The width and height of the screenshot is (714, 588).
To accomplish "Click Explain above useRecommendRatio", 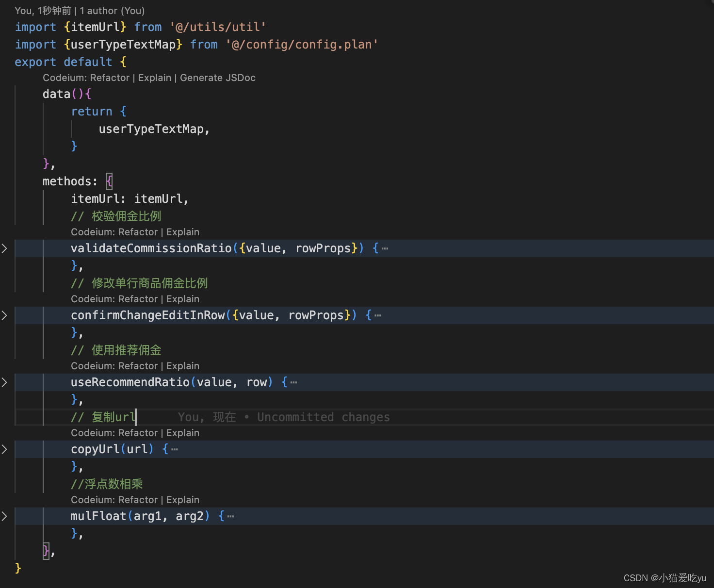I will coord(183,366).
